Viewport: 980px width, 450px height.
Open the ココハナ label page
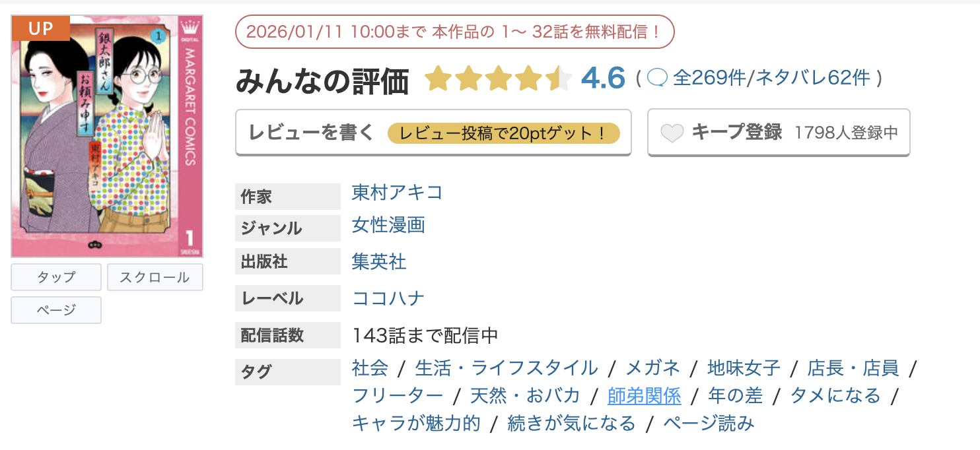390,298
